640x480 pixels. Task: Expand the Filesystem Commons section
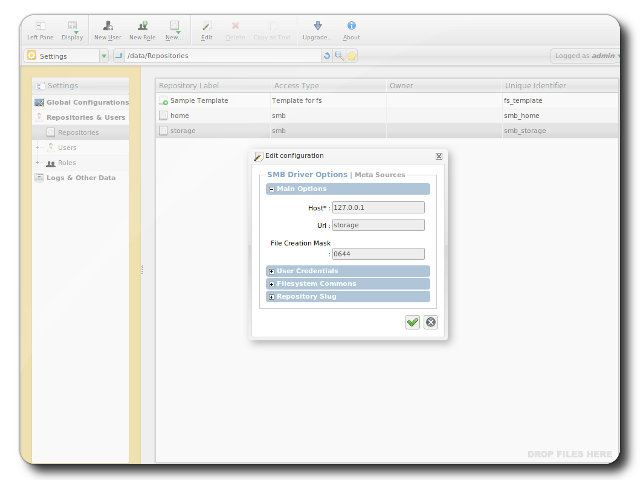[x=271, y=284]
